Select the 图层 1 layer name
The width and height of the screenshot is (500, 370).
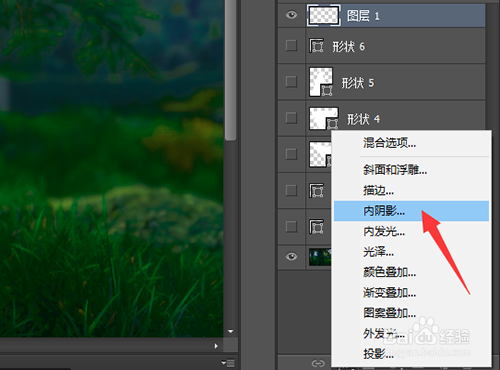363,16
